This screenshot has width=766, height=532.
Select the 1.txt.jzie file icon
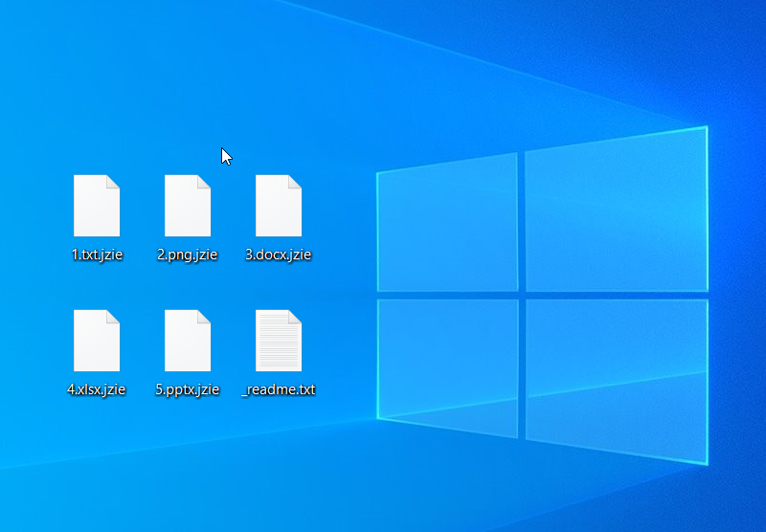[x=97, y=206]
